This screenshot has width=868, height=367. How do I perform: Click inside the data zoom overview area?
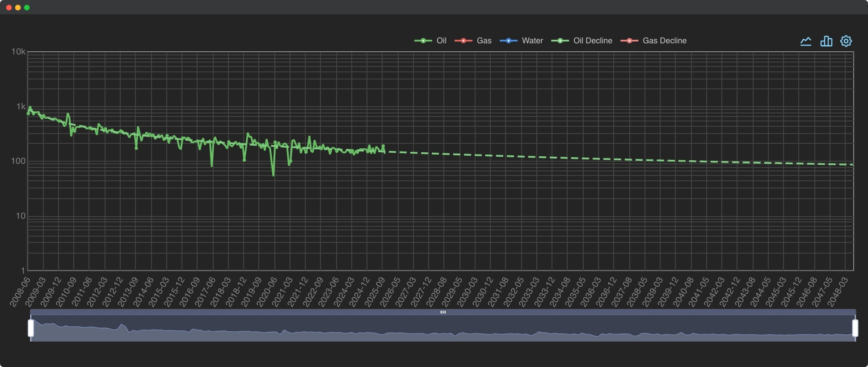click(x=443, y=328)
